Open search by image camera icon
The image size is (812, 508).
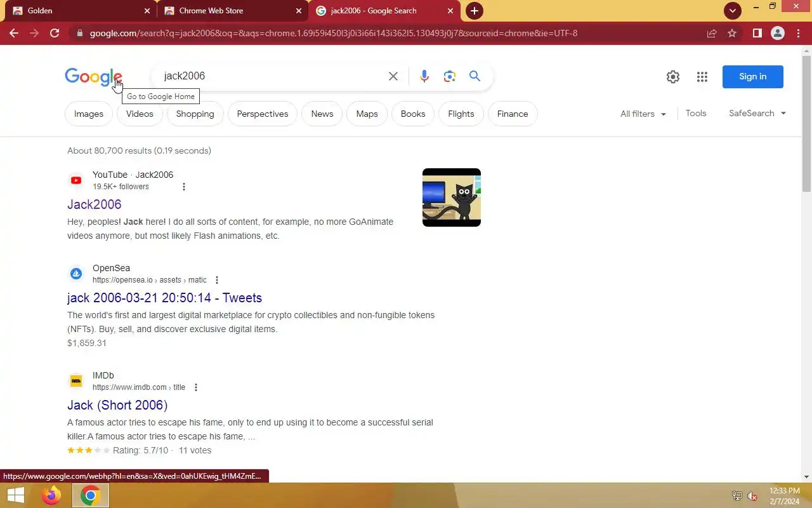coord(450,76)
